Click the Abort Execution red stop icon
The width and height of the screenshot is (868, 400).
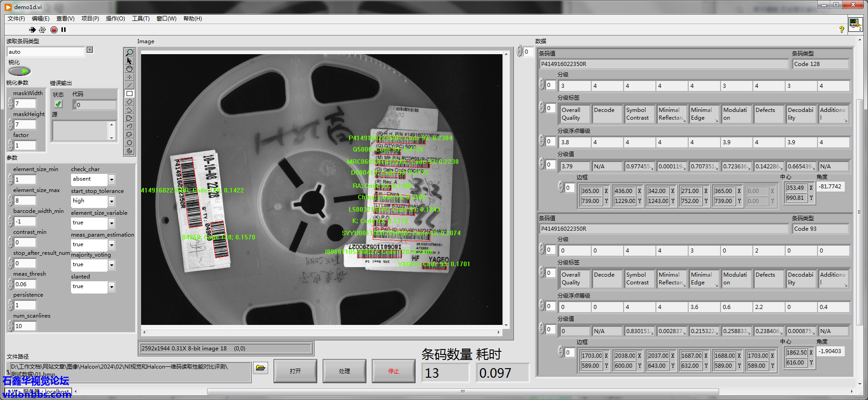click(54, 30)
